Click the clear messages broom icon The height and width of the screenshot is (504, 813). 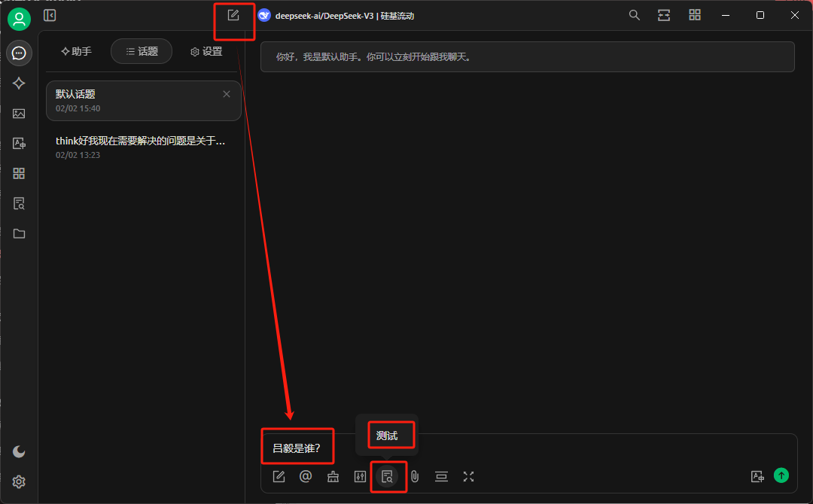point(333,476)
